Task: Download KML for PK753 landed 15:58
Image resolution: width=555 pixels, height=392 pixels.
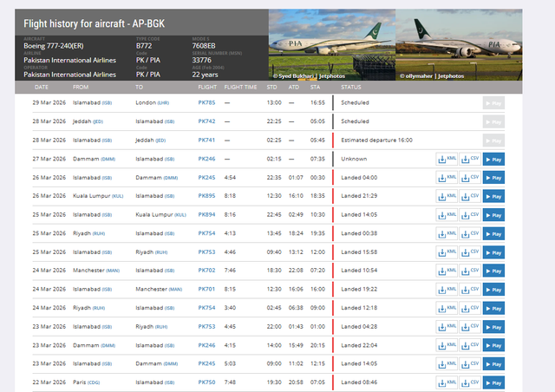Action: (x=447, y=252)
